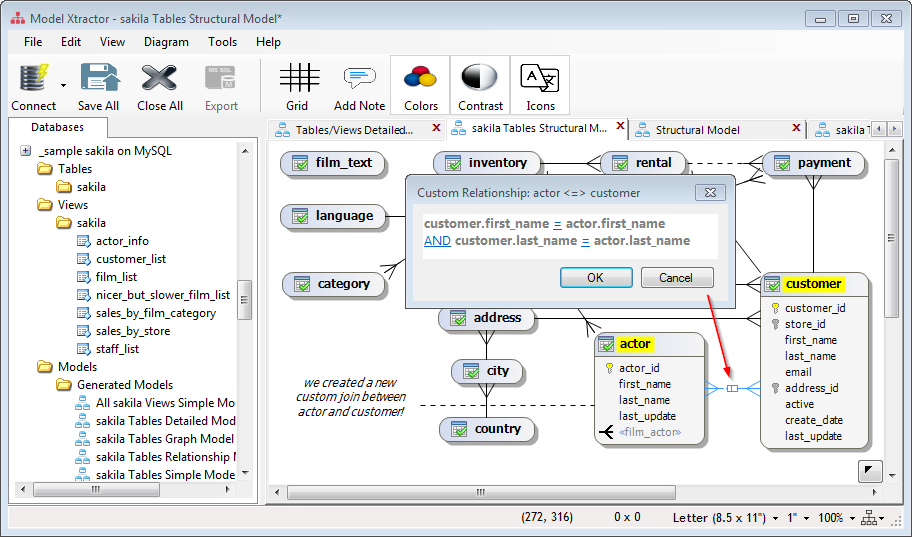912x537 pixels.
Task: Open the Help menu
Action: click(268, 42)
